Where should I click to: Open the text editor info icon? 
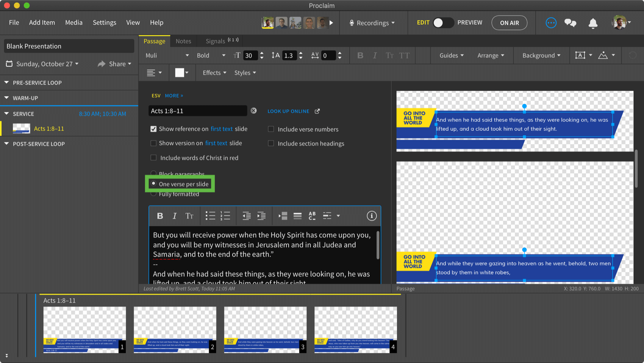(x=372, y=216)
